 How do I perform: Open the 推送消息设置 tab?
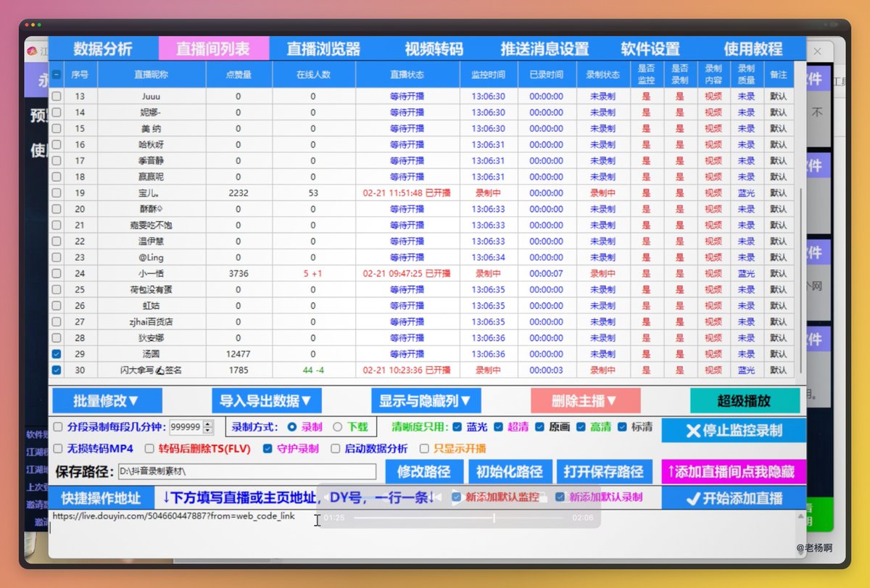tap(544, 49)
